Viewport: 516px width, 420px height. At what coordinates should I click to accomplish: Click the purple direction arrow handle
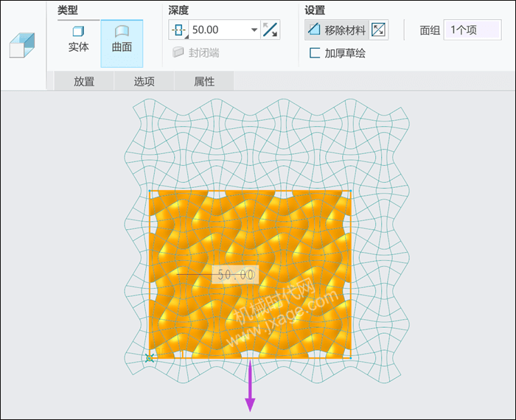(x=250, y=386)
